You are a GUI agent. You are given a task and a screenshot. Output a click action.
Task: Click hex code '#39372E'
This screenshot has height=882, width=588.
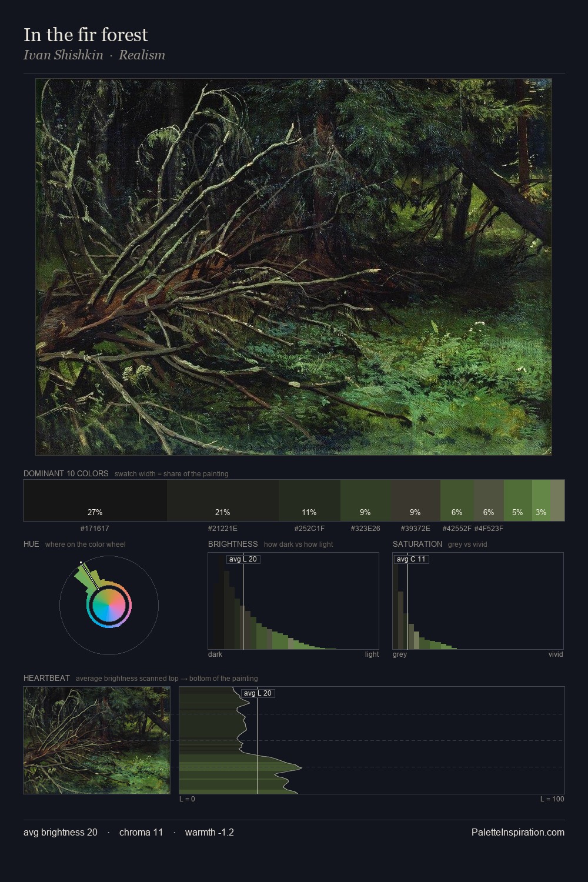click(x=415, y=529)
